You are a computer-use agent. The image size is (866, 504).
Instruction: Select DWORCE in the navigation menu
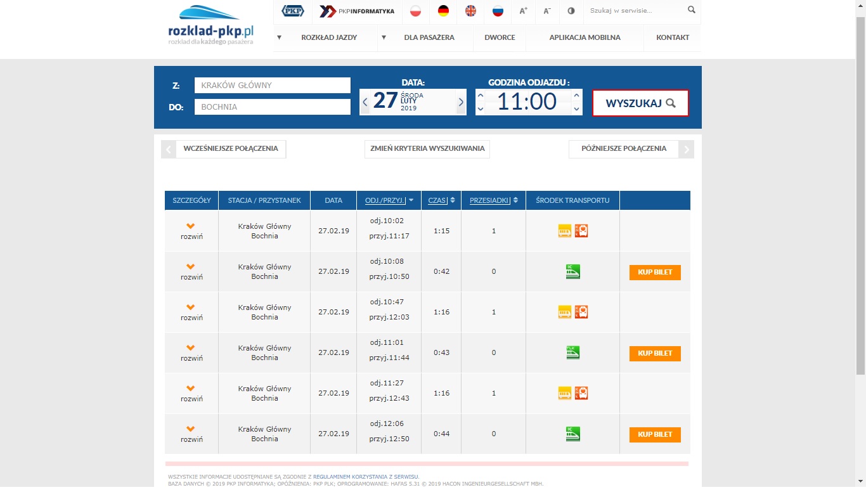[x=499, y=37]
